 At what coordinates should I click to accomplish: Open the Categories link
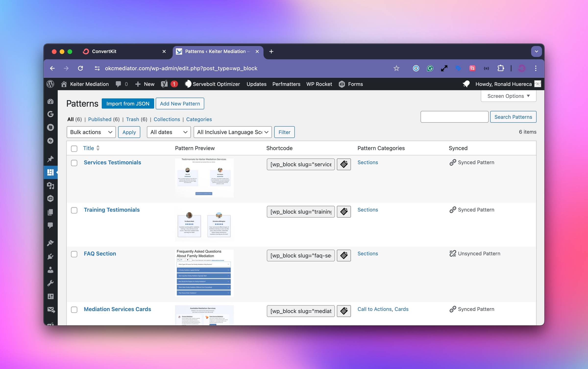tap(199, 119)
